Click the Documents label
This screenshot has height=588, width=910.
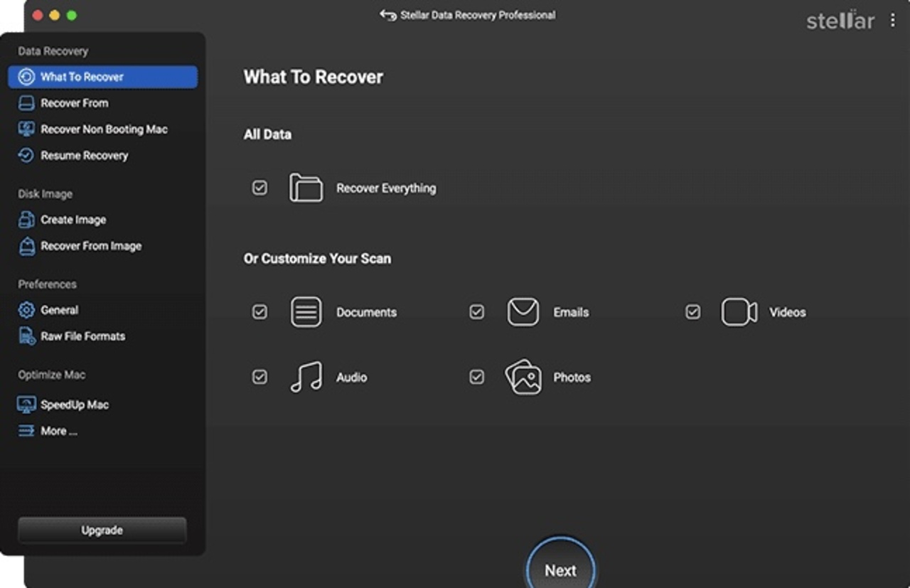coord(367,312)
